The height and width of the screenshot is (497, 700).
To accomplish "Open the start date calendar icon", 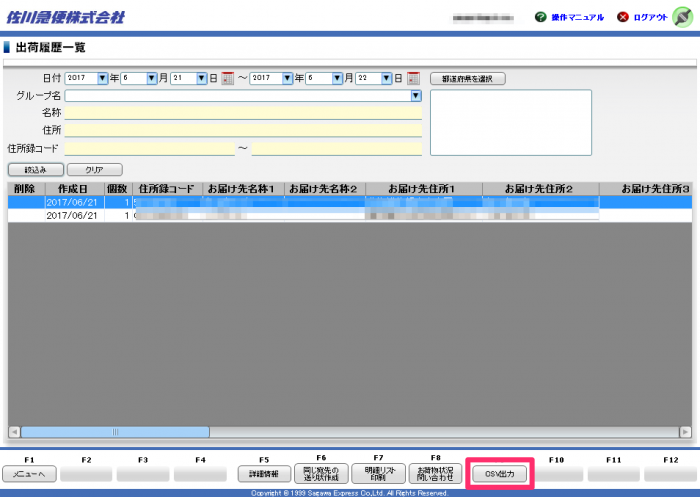I will (x=228, y=79).
